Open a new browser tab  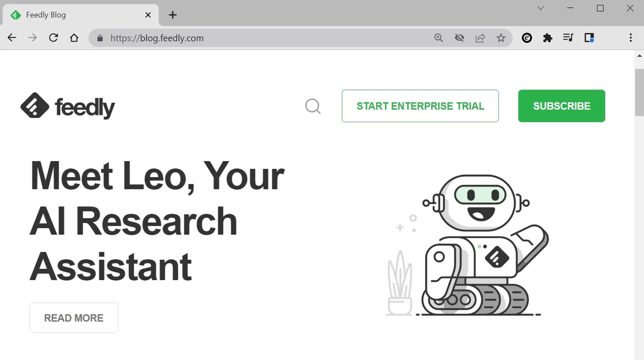click(x=172, y=15)
